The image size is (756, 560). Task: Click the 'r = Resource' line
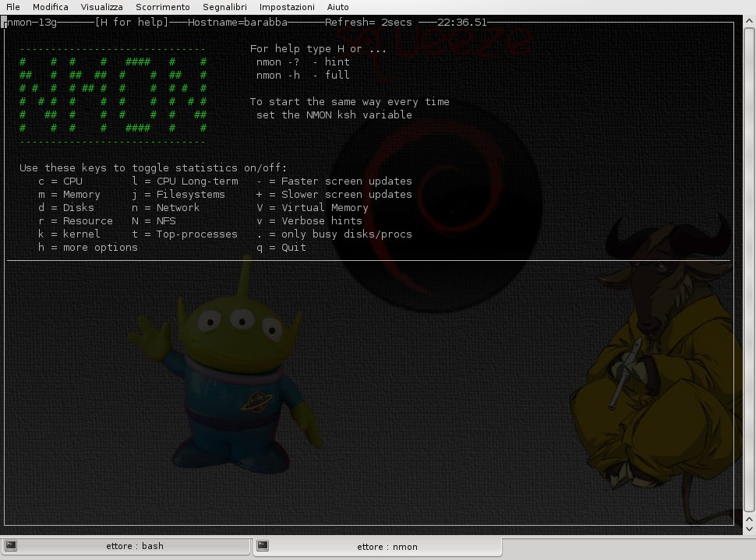76,220
